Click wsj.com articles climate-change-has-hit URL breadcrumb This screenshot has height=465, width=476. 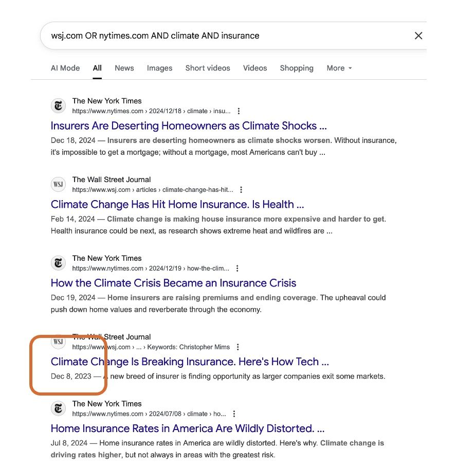[x=153, y=190]
